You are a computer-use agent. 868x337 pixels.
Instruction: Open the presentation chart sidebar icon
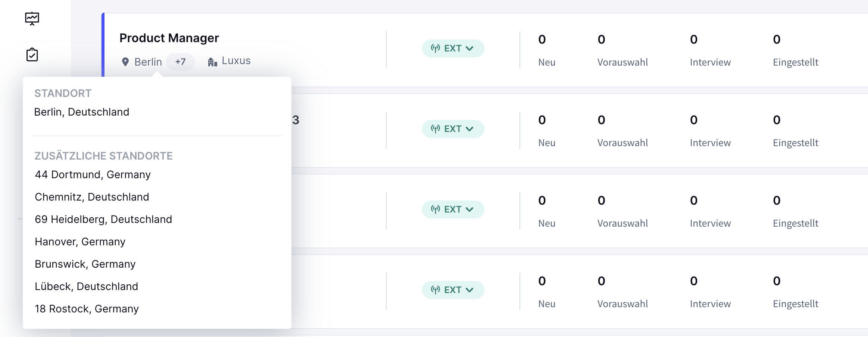[32, 19]
